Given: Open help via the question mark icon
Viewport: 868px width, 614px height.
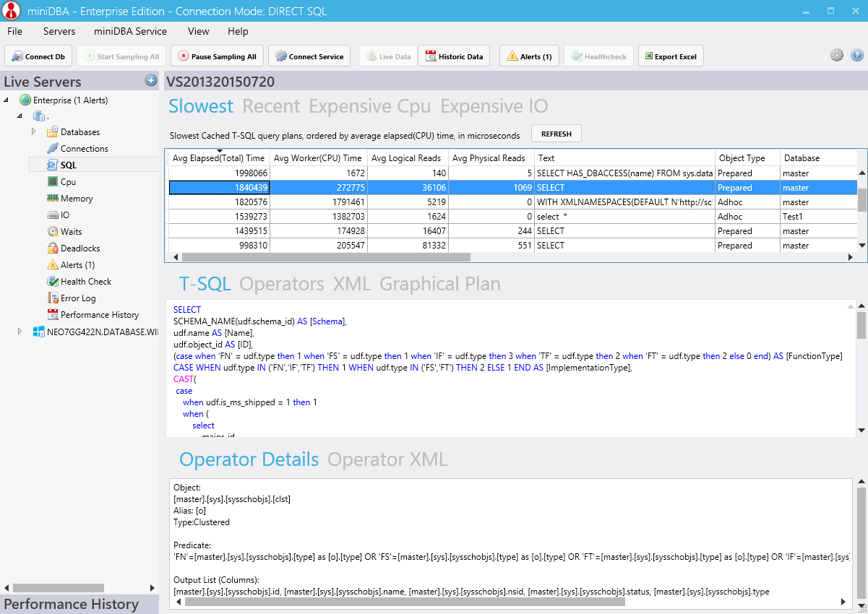Looking at the screenshot, I should 857,56.
